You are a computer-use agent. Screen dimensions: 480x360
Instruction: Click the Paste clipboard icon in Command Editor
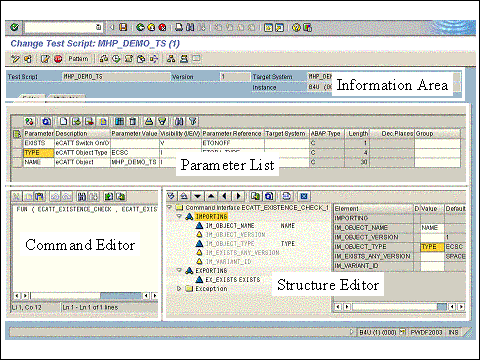point(39,197)
